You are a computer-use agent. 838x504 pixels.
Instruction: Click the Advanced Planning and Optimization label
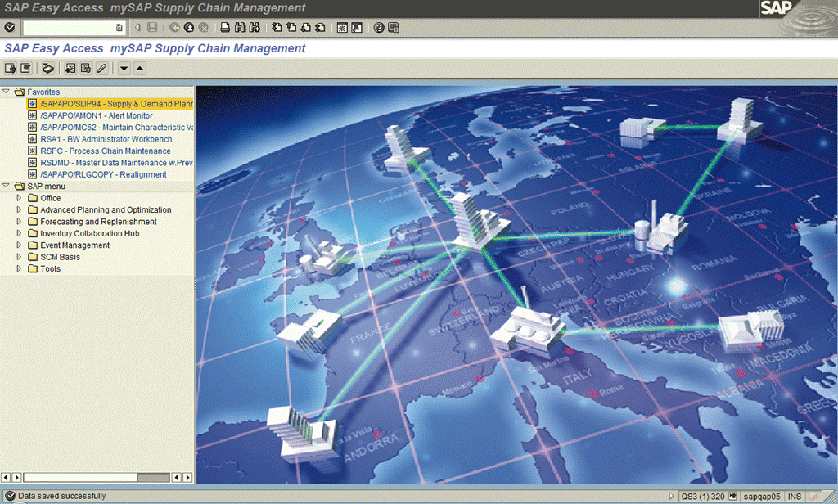(x=106, y=209)
